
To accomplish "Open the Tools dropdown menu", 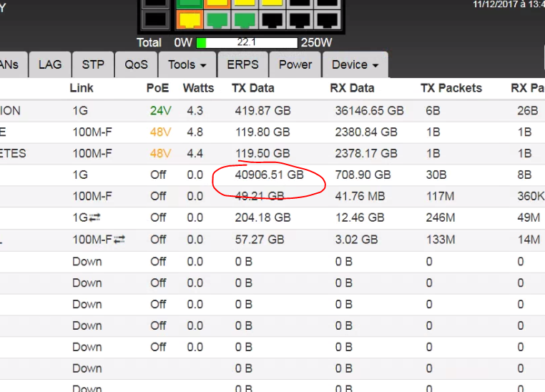I will 187,64.
